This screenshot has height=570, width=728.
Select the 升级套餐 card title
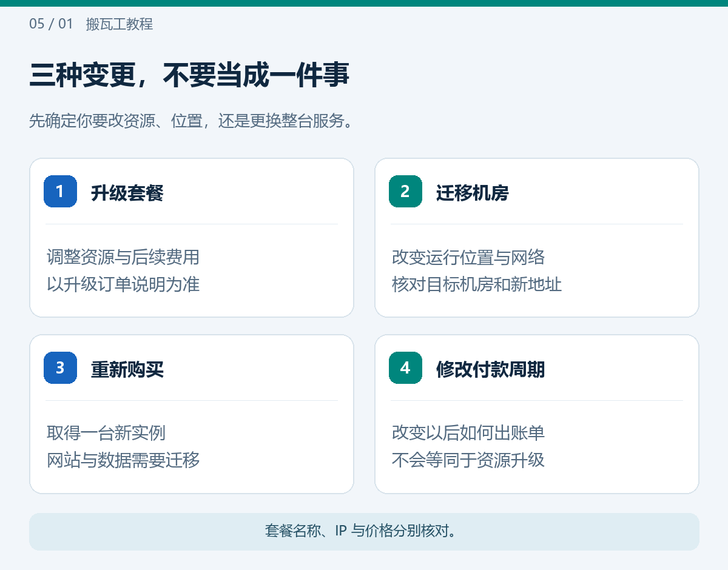pyautogui.click(x=127, y=193)
